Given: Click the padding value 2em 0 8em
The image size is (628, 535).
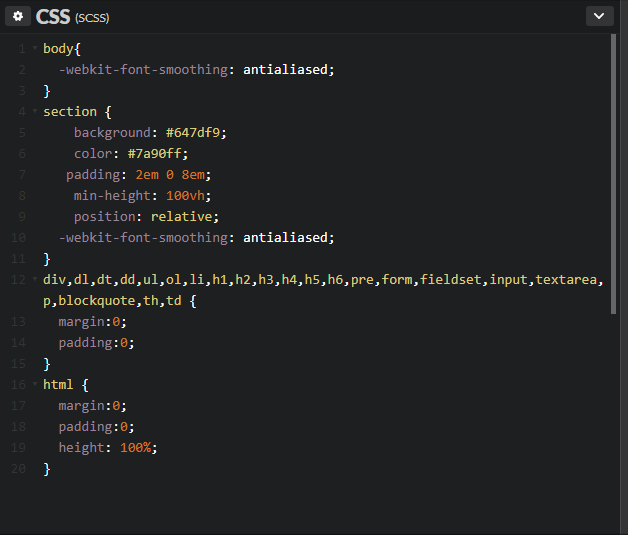Looking at the screenshot, I should (170, 175).
